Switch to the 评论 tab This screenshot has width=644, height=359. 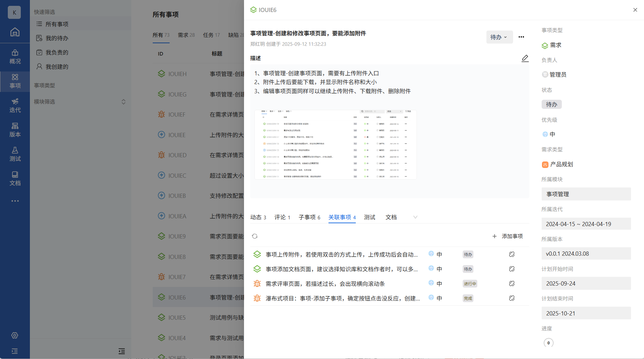(282, 217)
